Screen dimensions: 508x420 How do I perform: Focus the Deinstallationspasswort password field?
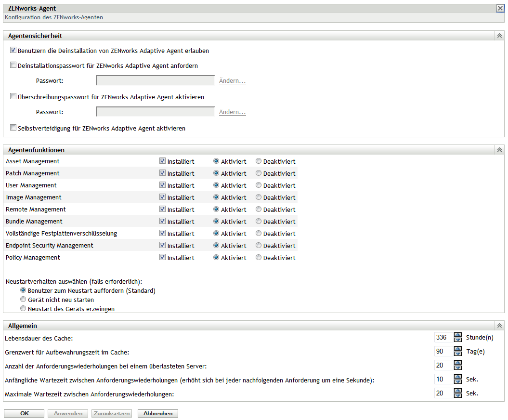(x=155, y=80)
